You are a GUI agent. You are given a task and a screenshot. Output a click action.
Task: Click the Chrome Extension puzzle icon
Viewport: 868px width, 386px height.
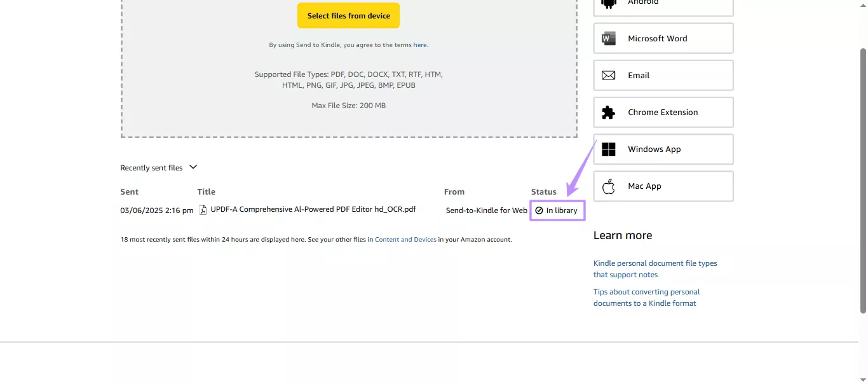pos(608,112)
